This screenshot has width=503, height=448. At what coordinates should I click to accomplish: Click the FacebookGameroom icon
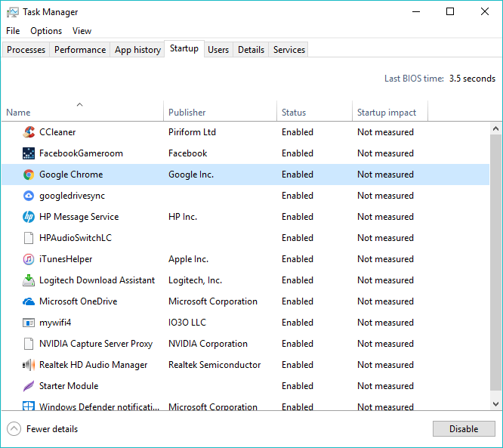coord(29,153)
